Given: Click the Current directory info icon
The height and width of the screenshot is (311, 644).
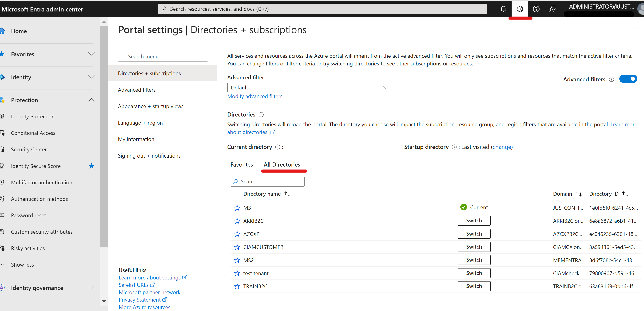Looking at the screenshot, I should 278,147.
